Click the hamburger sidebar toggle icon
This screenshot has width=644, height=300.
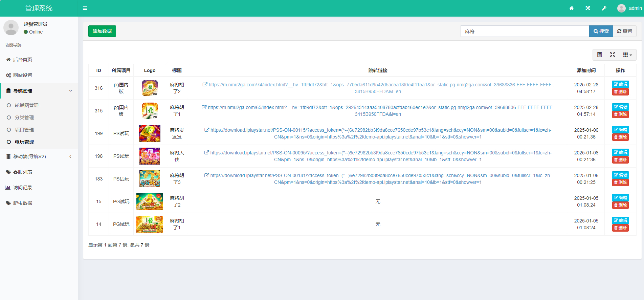click(85, 8)
